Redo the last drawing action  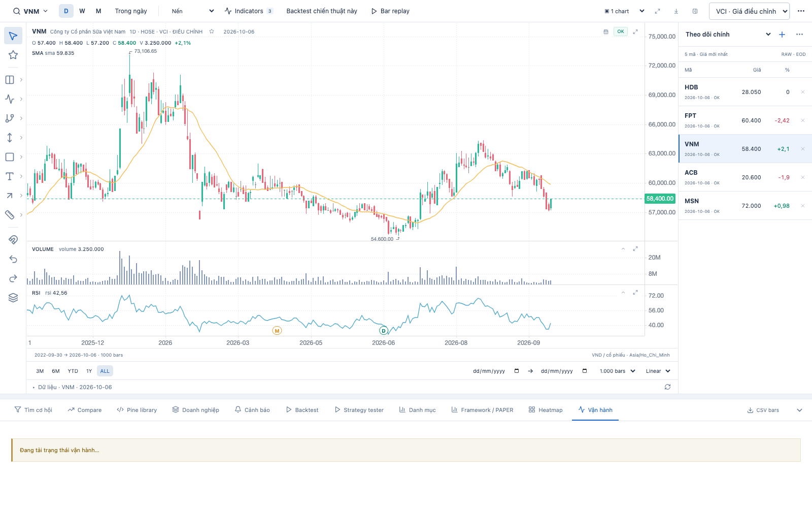click(13, 278)
